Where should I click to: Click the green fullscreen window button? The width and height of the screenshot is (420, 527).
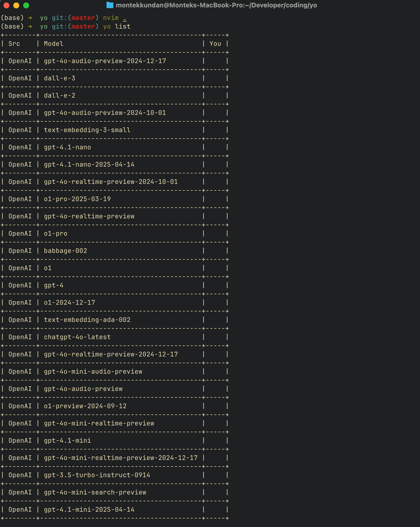[x=26, y=5]
